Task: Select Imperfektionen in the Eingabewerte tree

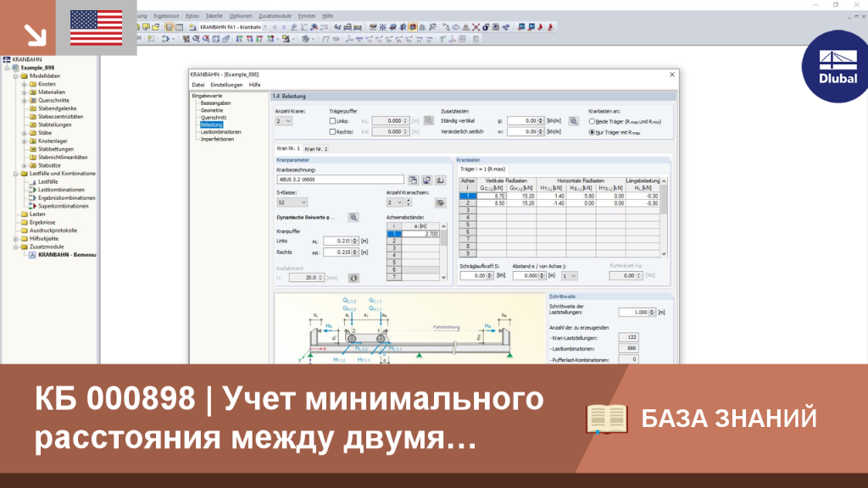Action: pos(217,140)
